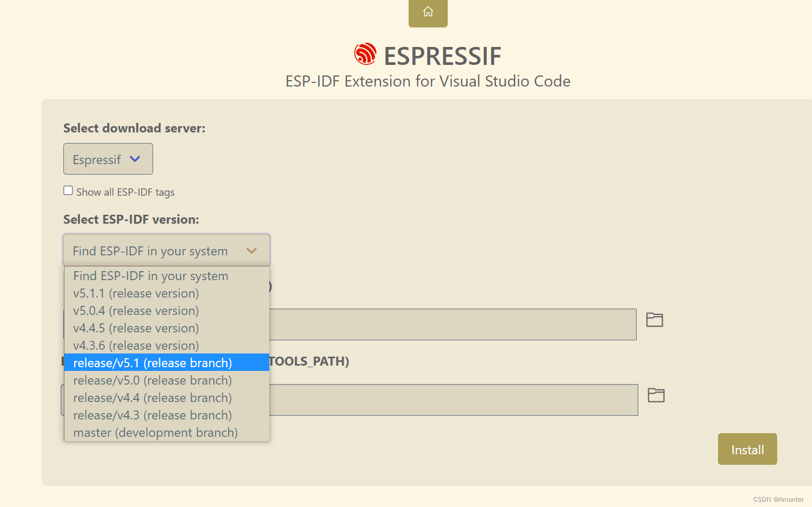Open the download server Espressif dropdown
This screenshot has height=507, width=812.
pos(108,159)
